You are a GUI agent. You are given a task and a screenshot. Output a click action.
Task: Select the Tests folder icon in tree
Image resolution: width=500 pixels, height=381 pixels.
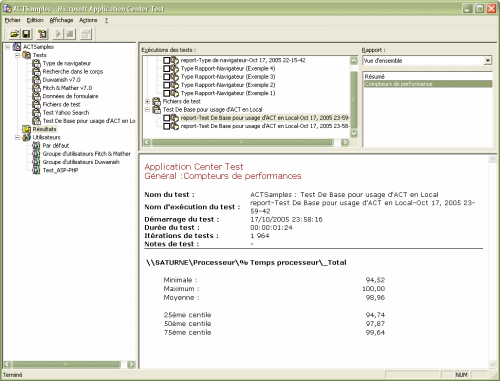click(27, 55)
